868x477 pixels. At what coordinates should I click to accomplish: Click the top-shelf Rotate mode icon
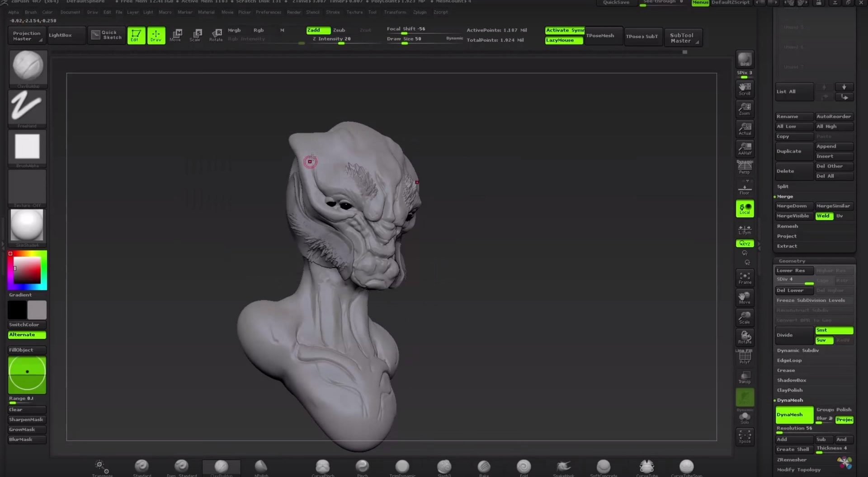tap(216, 35)
